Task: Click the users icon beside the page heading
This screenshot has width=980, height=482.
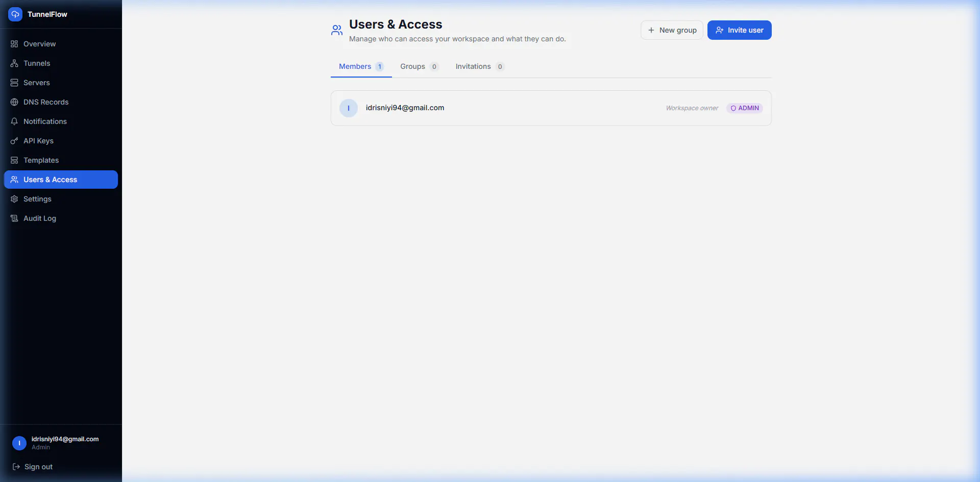Action: click(x=337, y=30)
